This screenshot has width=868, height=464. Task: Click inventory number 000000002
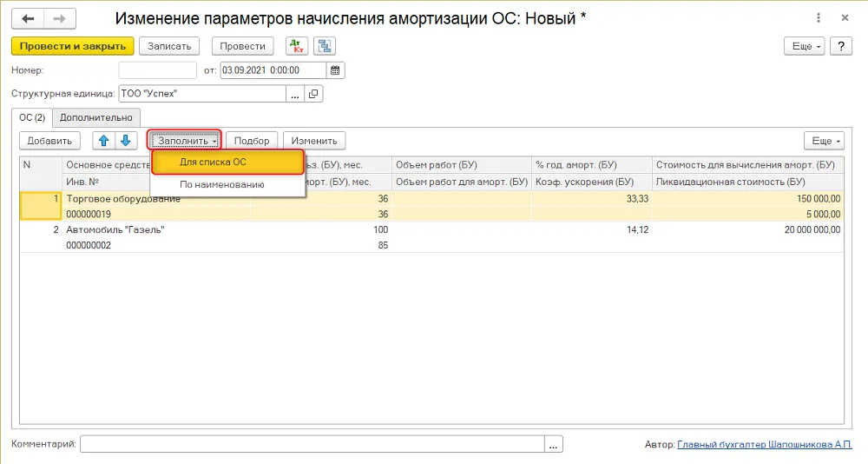click(89, 245)
